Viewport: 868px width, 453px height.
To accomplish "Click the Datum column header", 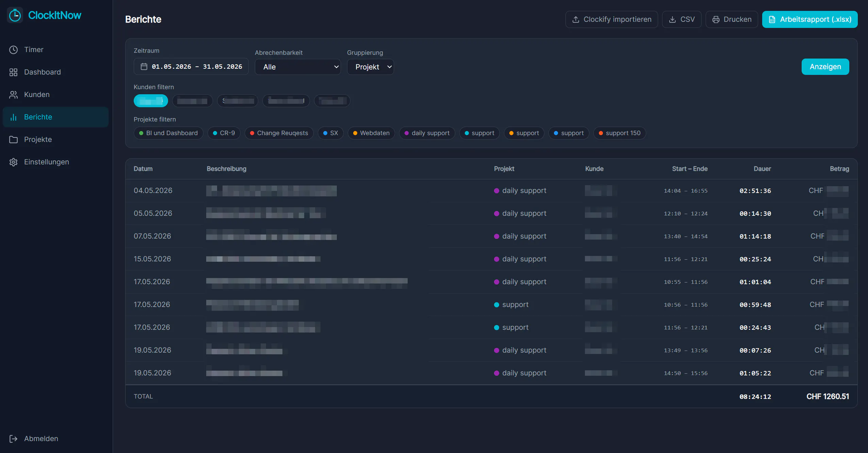I will pos(143,169).
